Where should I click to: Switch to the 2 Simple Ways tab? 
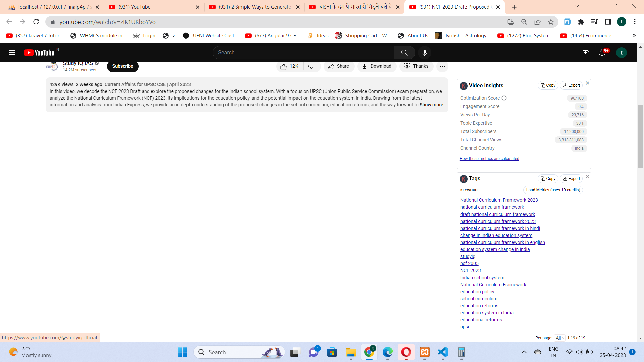point(254,7)
